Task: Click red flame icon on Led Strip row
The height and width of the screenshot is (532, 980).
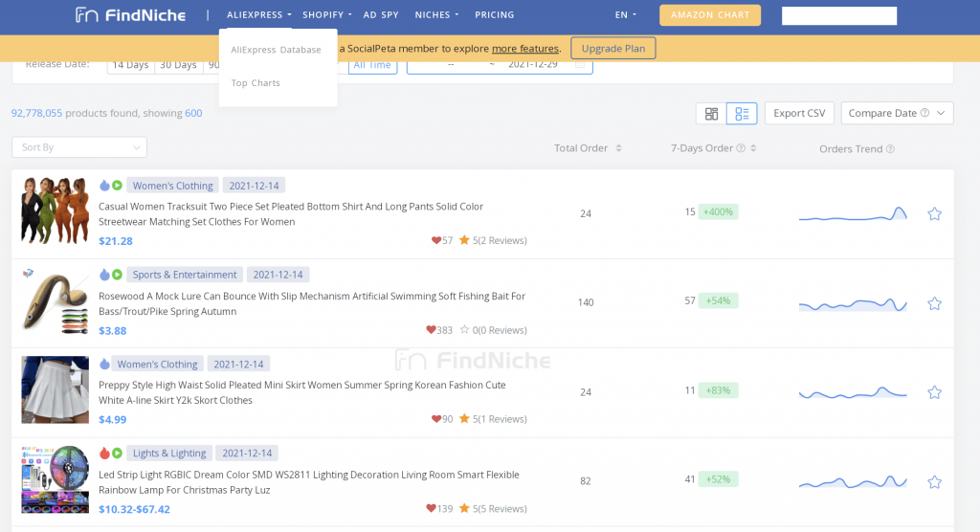Action: click(104, 453)
